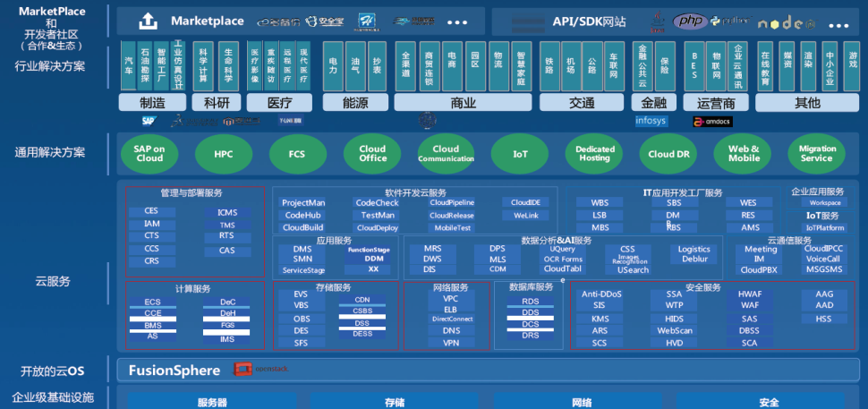Click the IoTPlatform service box
868x409 pixels.
pos(825,228)
